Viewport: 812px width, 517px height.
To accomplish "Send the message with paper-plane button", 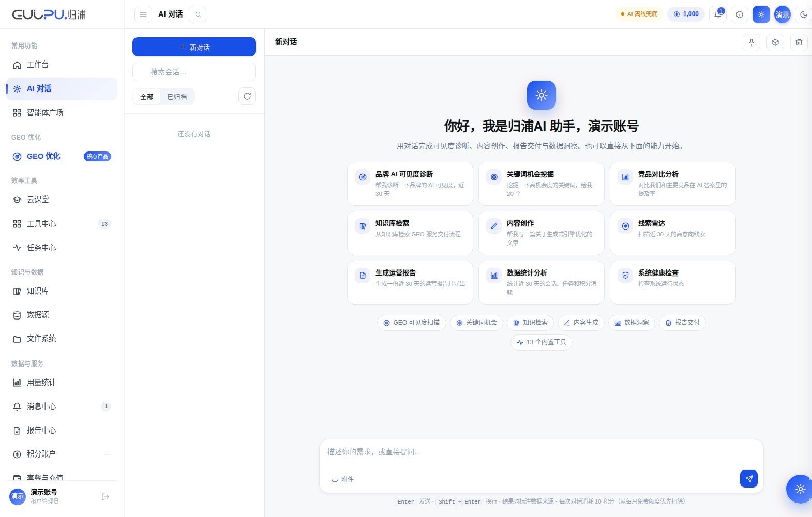I will click(x=749, y=479).
